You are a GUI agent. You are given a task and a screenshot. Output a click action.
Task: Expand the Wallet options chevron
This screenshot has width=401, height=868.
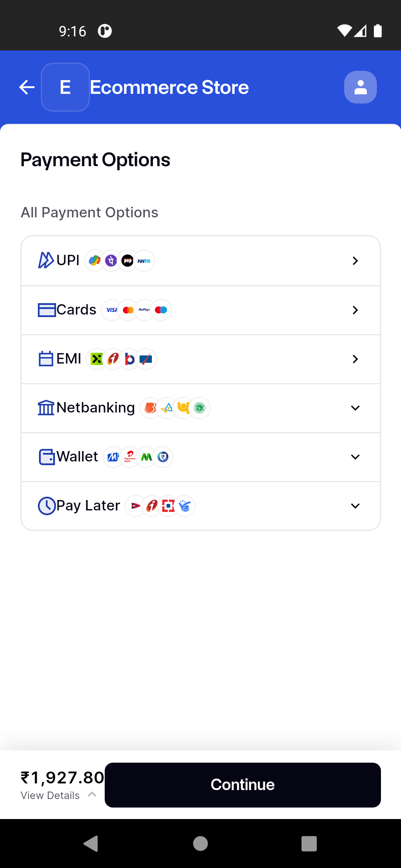pos(355,457)
